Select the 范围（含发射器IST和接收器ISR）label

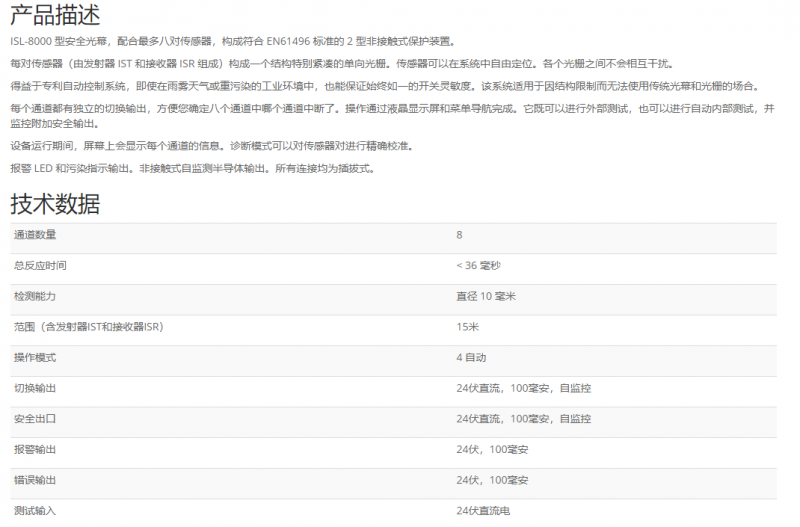coord(88,327)
